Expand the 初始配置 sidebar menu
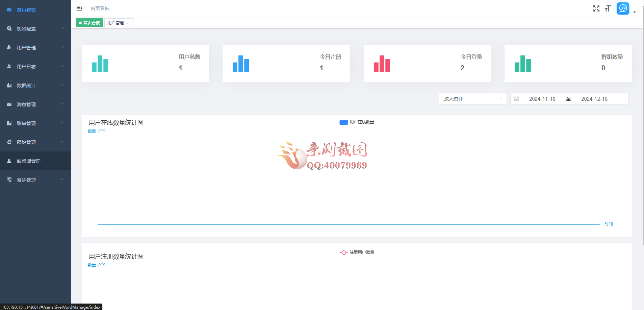Viewport: 644px width, 310px height. 35,29
